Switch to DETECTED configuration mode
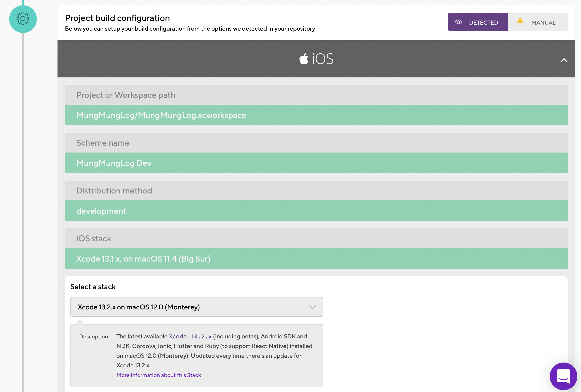581x392 pixels. coord(477,22)
